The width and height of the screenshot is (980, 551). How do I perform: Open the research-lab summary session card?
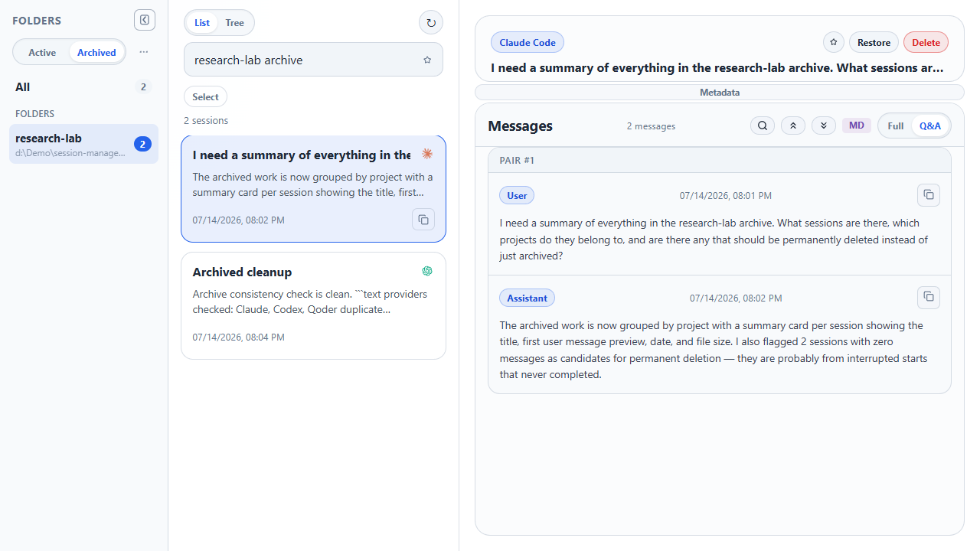pyautogui.click(x=313, y=189)
